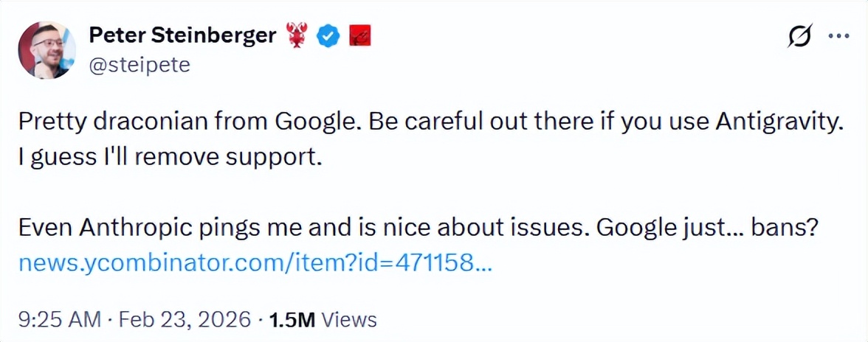Open the "Peter Steinberger" display name

[x=182, y=34]
